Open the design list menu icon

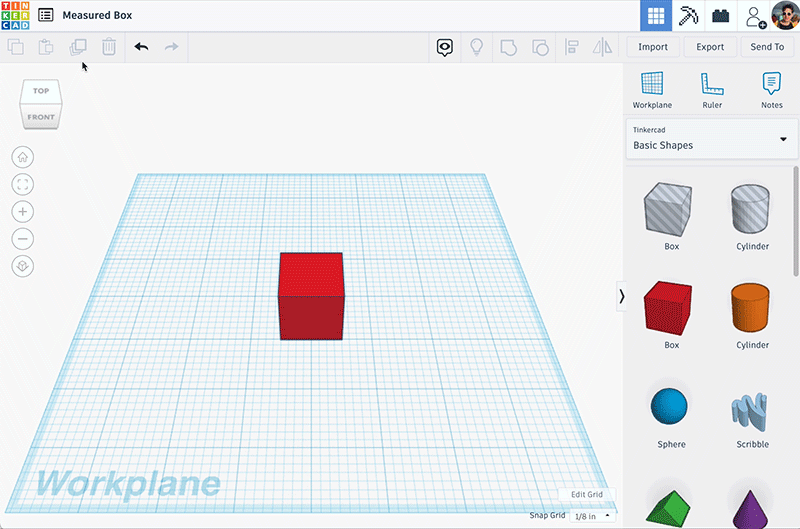point(45,15)
